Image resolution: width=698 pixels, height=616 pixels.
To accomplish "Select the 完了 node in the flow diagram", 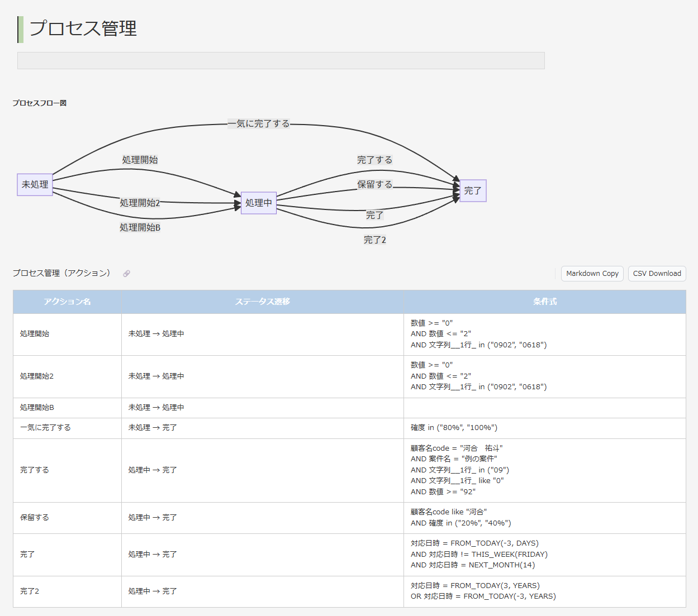I will [x=472, y=191].
